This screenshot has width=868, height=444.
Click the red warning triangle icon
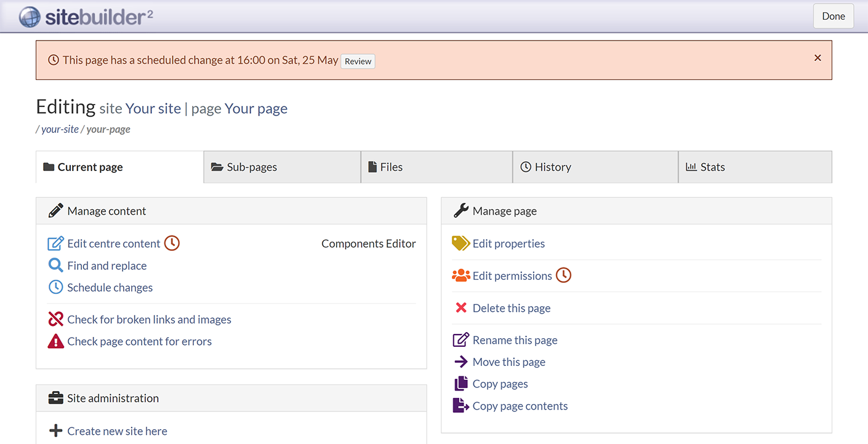55,341
